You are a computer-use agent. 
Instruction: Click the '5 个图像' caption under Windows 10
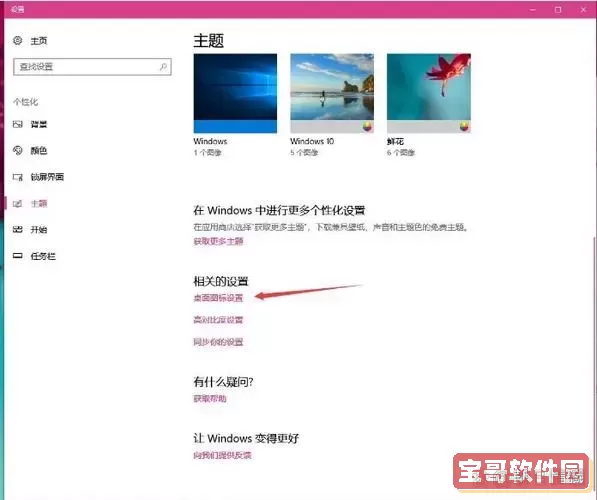(x=304, y=153)
